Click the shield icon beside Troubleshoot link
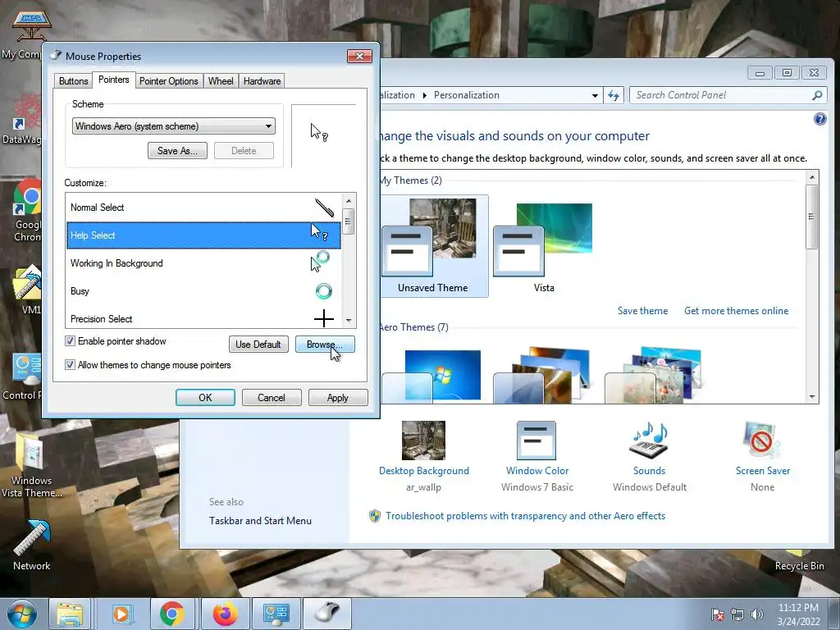 (x=374, y=516)
